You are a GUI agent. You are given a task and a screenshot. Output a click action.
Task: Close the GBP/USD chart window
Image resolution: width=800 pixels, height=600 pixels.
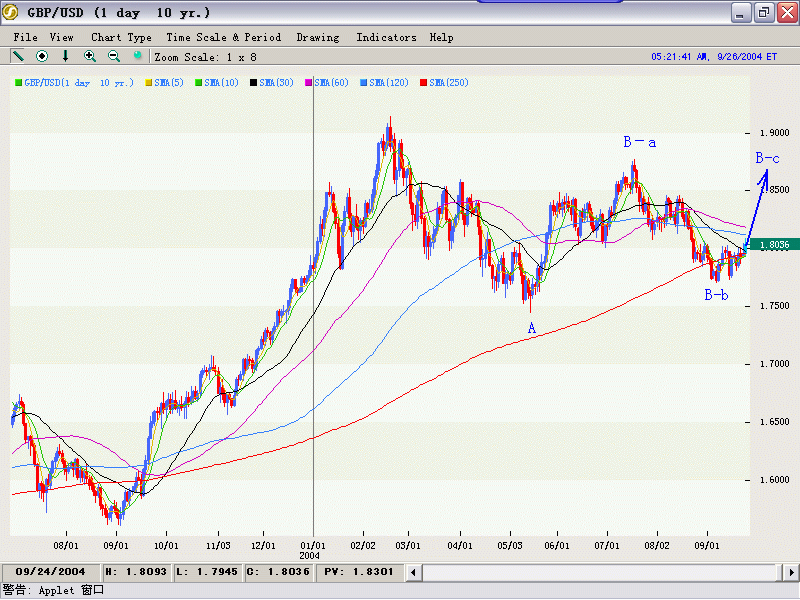click(787, 12)
